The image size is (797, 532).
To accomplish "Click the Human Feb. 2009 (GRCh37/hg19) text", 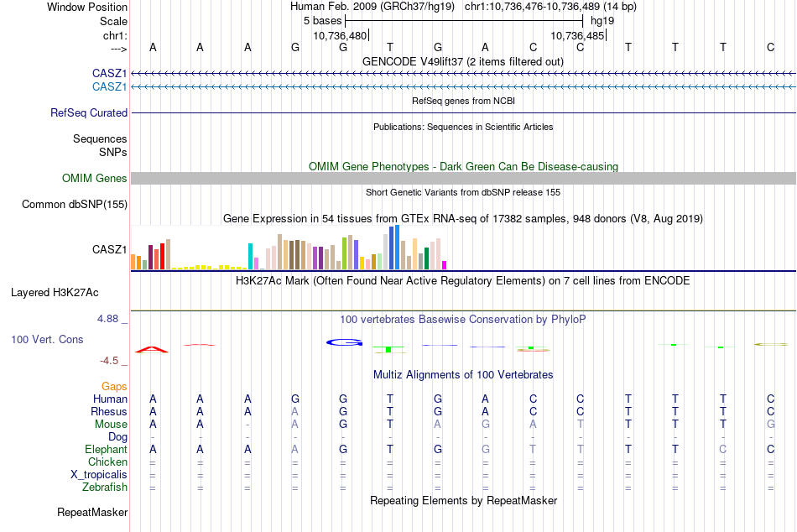I will [x=372, y=7].
